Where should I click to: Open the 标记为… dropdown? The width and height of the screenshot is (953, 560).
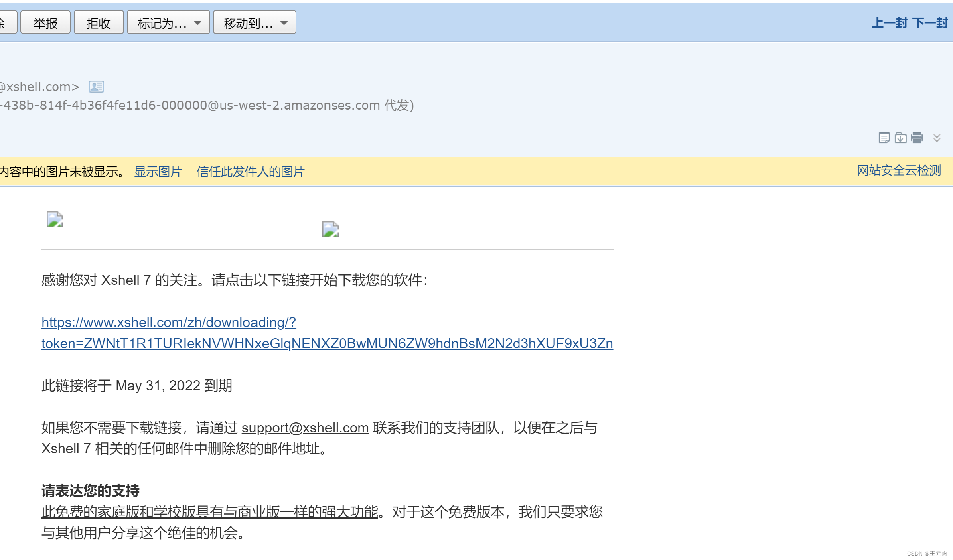tap(168, 23)
